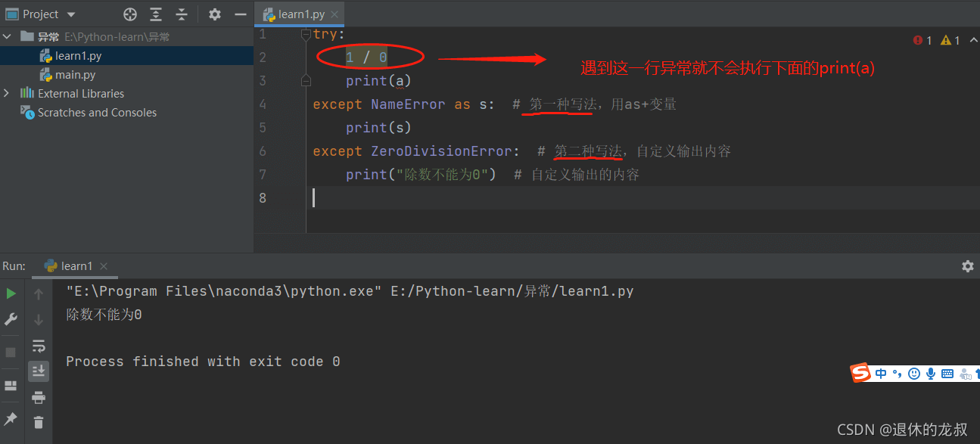Viewport: 980px width, 444px height.
Task: Click the yellow warning indicator in editor
Action: click(950, 40)
